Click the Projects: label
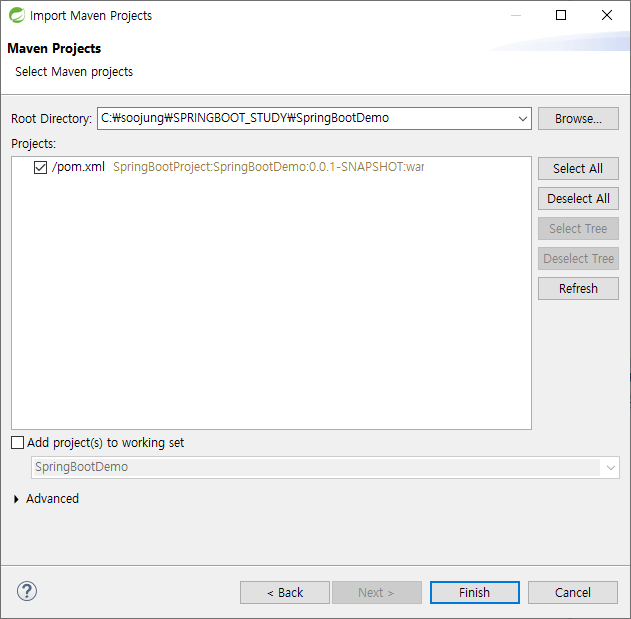Screen dimensions: 631x619 [33, 144]
